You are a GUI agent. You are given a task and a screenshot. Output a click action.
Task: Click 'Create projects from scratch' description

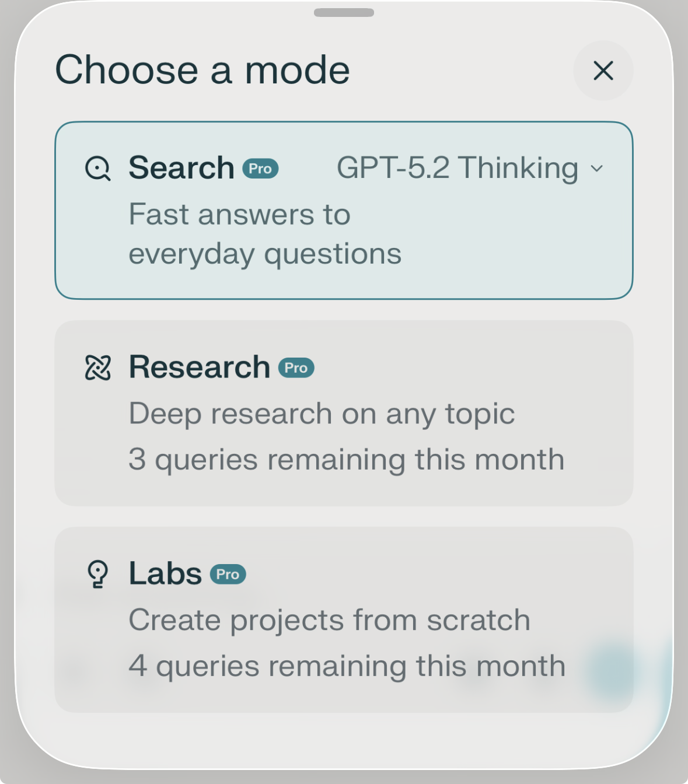329,619
